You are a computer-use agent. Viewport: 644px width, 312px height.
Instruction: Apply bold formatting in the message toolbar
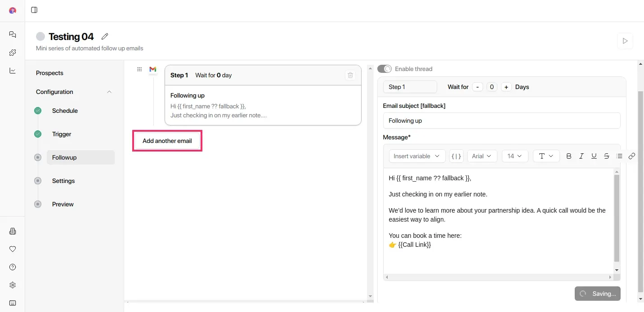(x=569, y=156)
